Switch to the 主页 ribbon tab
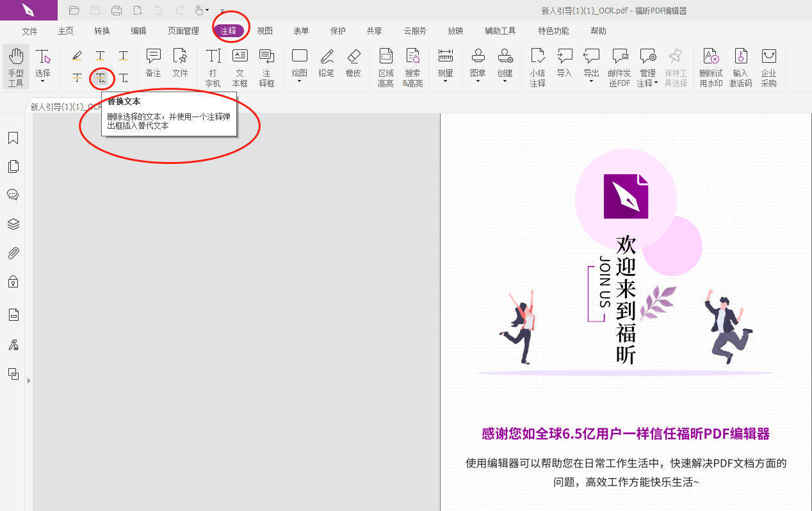 click(x=65, y=30)
